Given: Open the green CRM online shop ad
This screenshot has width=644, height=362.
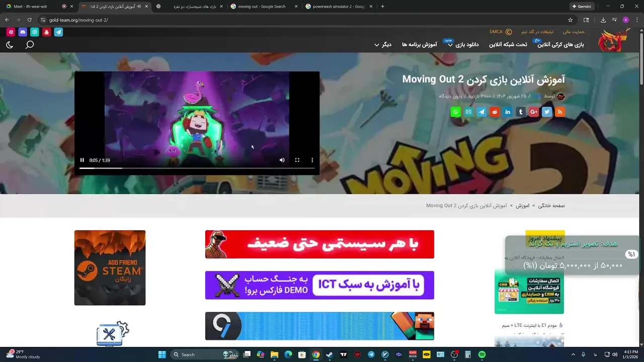Looking at the screenshot, I should coord(529,292).
